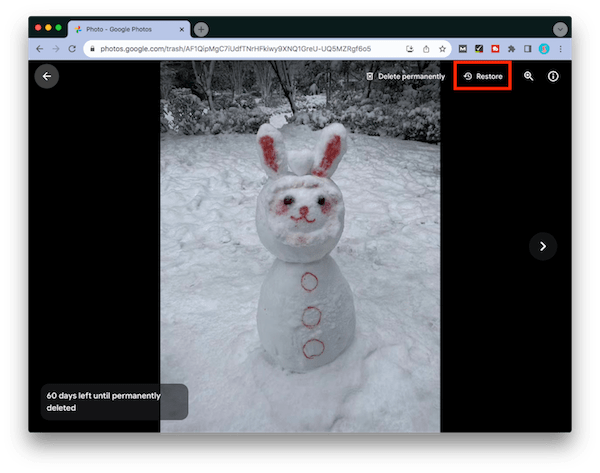The width and height of the screenshot is (600, 473).
Task: Expand the tab search dropdown arrow
Action: click(x=559, y=29)
